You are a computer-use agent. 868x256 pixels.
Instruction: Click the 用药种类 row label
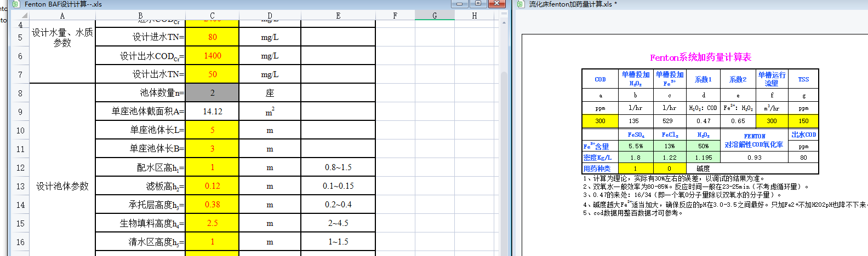click(600, 168)
